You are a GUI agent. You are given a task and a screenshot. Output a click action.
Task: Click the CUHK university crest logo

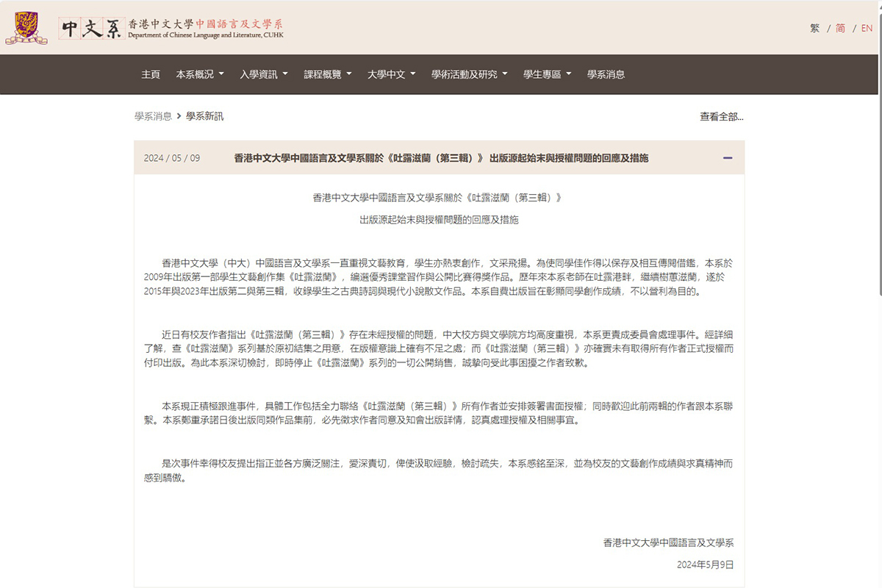coord(26,28)
